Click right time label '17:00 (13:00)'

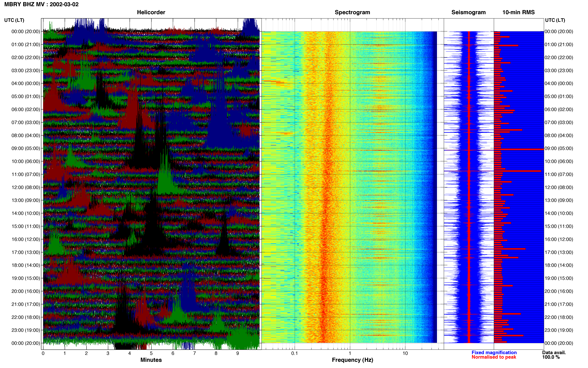(x=559, y=252)
